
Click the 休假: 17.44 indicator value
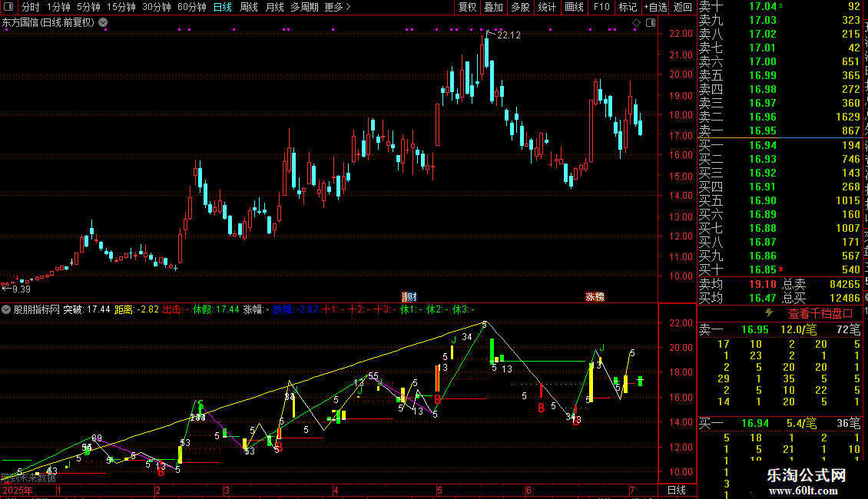216,310
